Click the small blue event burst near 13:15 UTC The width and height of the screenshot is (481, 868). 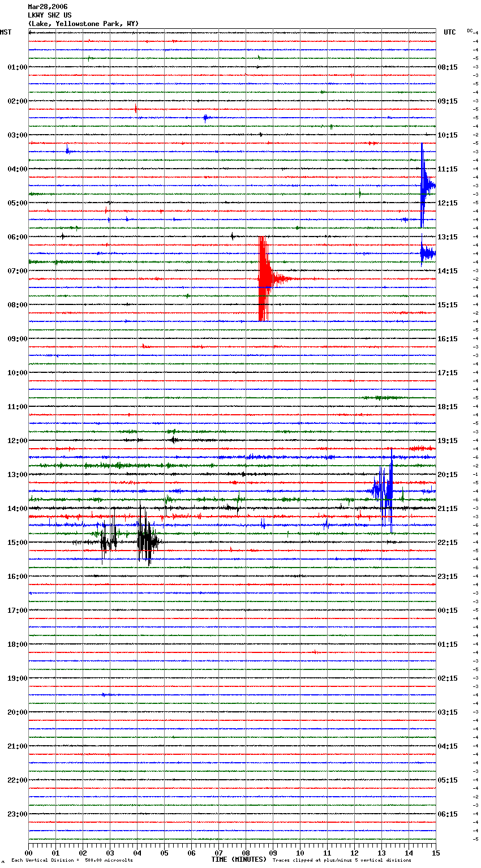click(427, 253)
